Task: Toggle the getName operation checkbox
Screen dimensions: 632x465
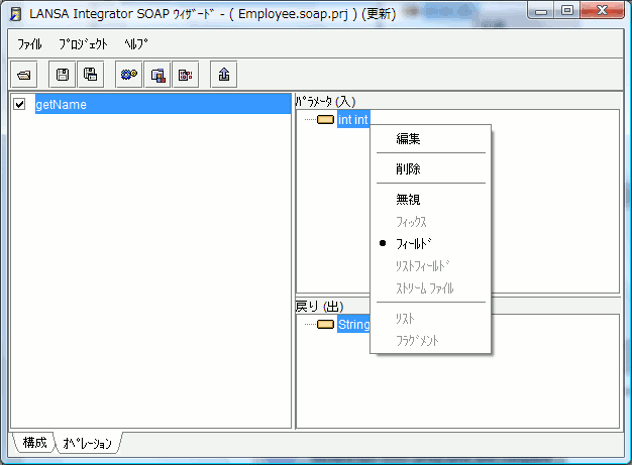Action: point(19,104)
